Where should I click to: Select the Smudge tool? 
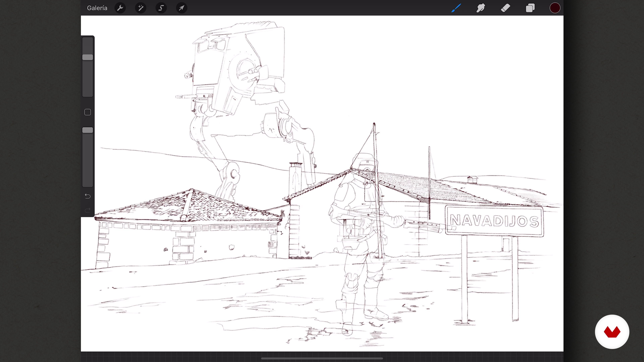coord(480,8)
